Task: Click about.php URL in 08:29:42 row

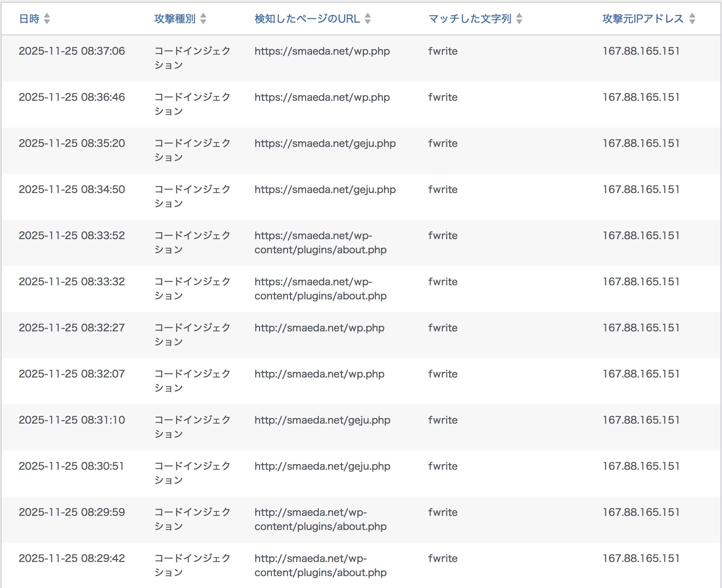Action: tap(320, 565)
